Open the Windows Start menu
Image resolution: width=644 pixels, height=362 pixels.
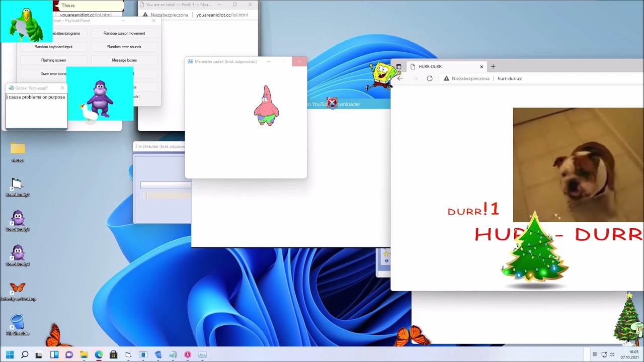coord(10,354)
